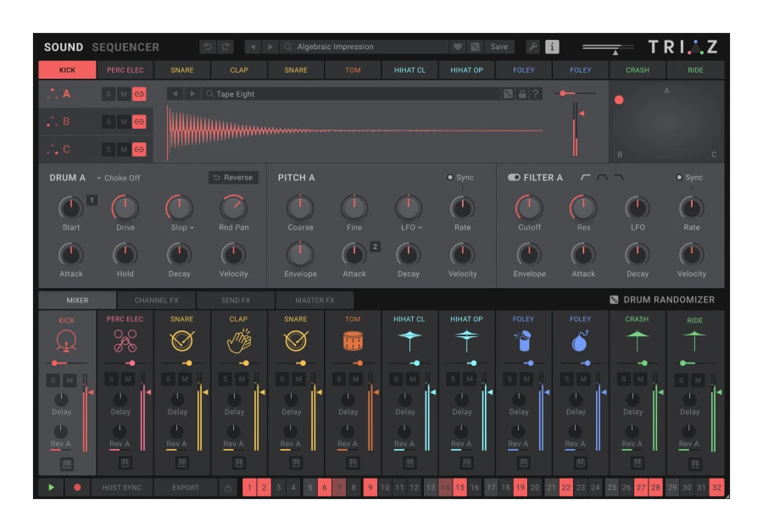Click the Reverse button in Drum A
Screen dimensions: 763x532
[x=234, y=178]
